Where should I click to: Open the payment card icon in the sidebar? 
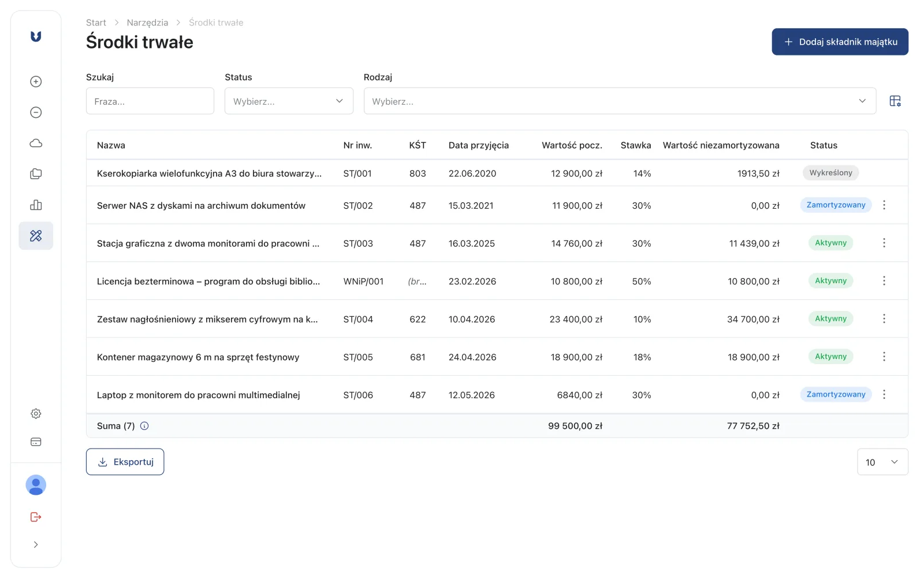click(x=36, y=442)
